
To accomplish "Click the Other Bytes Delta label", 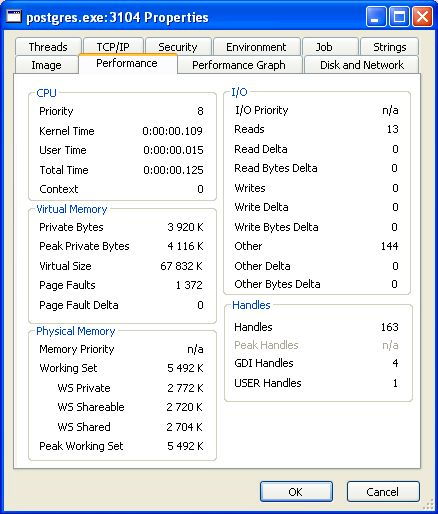I will (x=277, y=284).
